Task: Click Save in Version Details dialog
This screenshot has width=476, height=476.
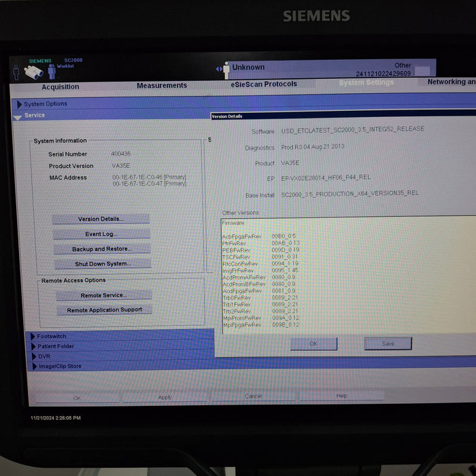Action: pos(388,343)
